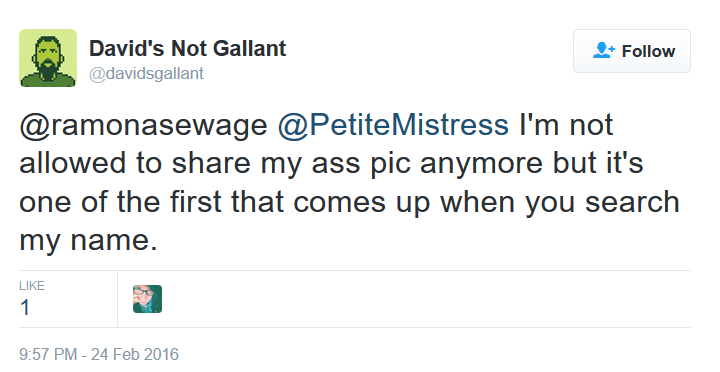Viewport: 720px width, 372px height.
Task: Click tweet line starting 'allowed to share'
Action: point(332,164)
